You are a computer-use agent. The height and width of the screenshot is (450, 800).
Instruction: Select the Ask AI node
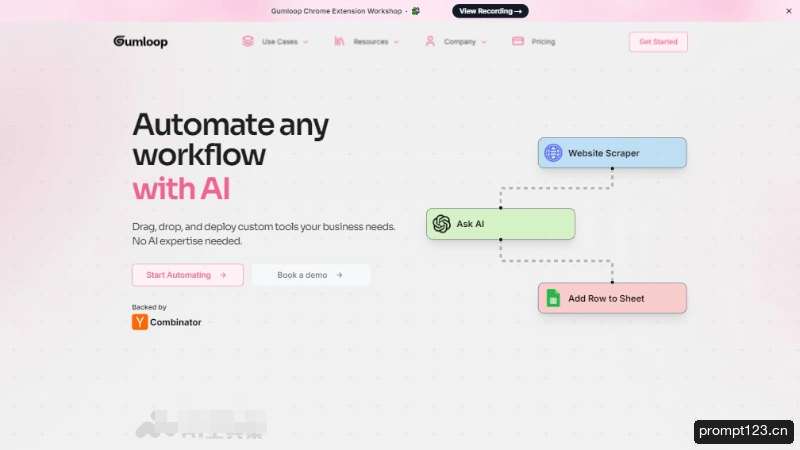(501, 223)
